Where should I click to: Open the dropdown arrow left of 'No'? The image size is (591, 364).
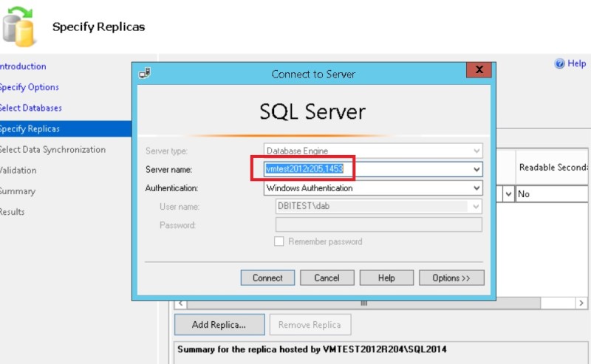508,194
